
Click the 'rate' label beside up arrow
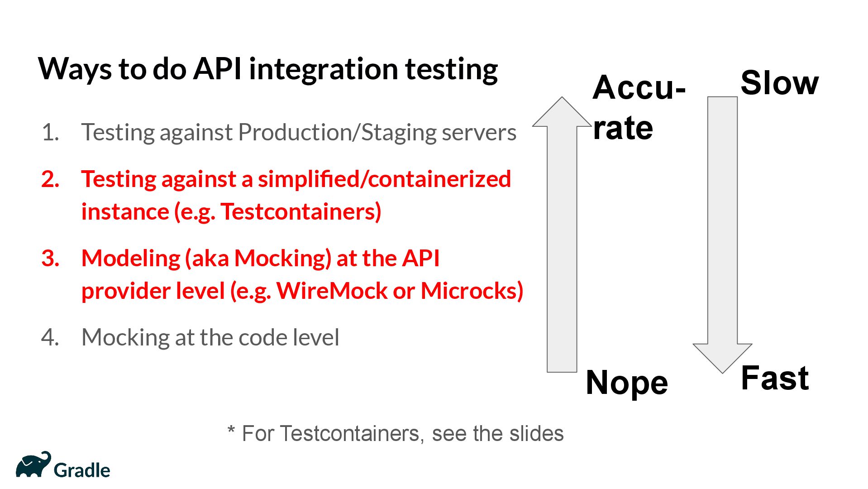(623, 128)
